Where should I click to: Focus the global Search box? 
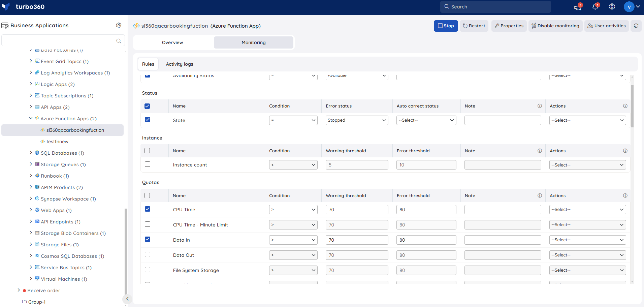495,7
